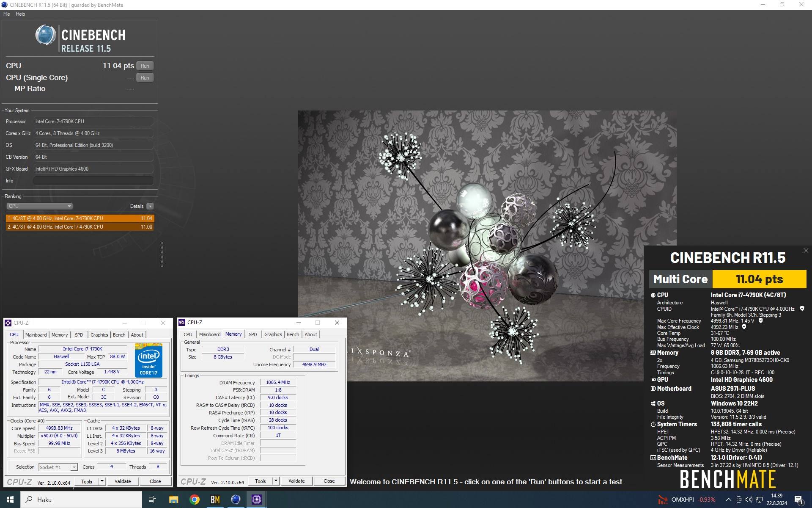Run the CPU (Single Core) benchmark
The width and height of the screenshot is (812, 508).
[145, 78]
